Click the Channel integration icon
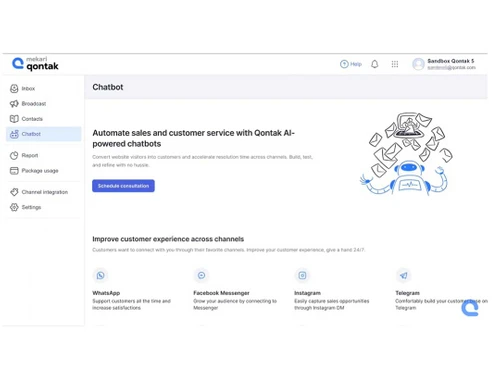The image size is (500, 375). click(x=14, y=192)
